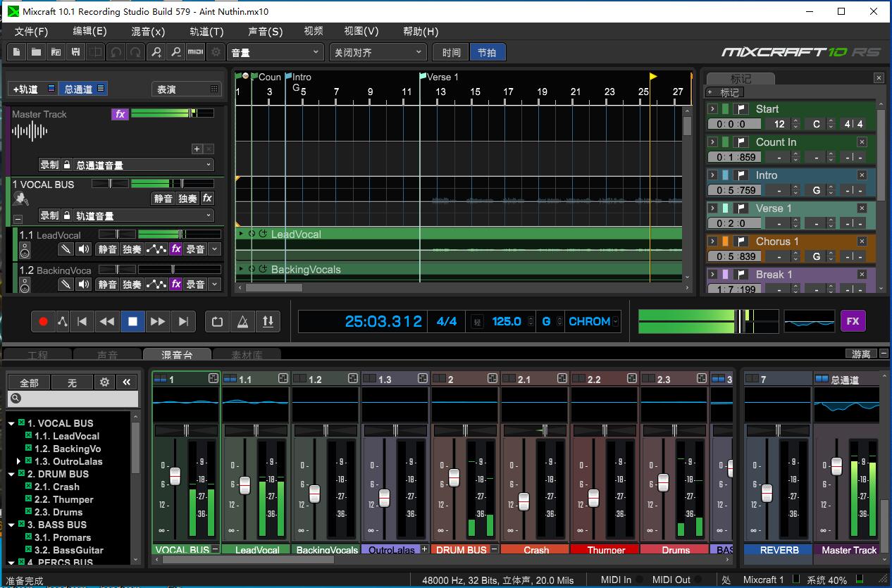The image size is (892, 588).
Task: Click the Add Sound File toolbar icon
Action: 56,52
